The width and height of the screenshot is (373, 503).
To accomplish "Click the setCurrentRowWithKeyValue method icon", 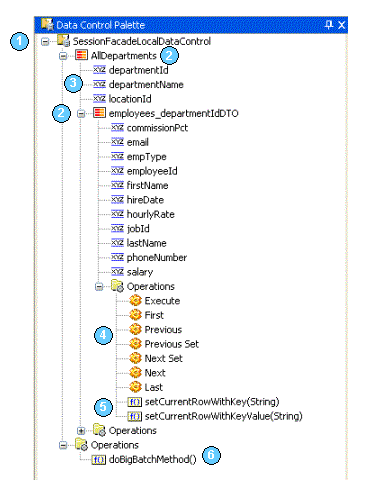I will [135, 416].
